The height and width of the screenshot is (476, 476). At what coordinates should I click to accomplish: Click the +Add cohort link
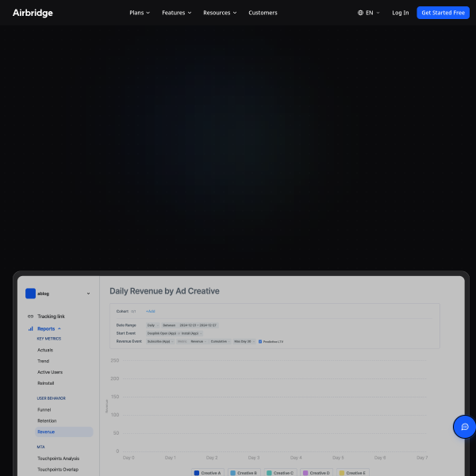point(151,311)
